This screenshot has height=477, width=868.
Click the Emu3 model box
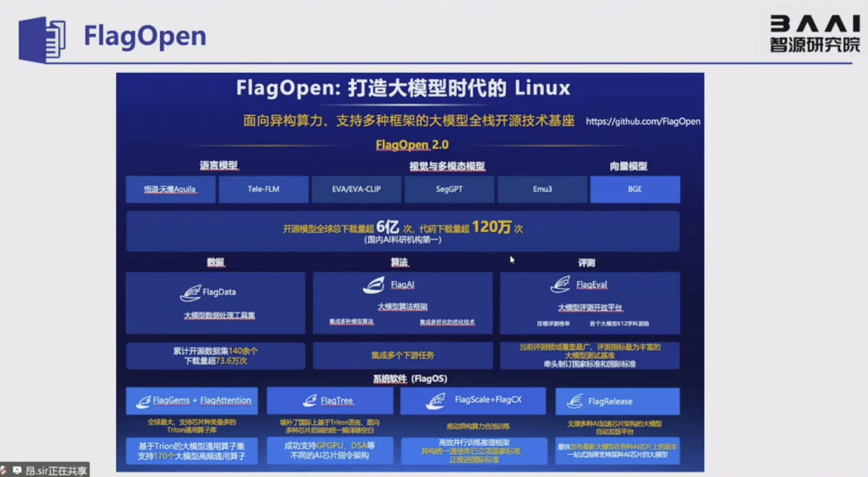(542, 189)
